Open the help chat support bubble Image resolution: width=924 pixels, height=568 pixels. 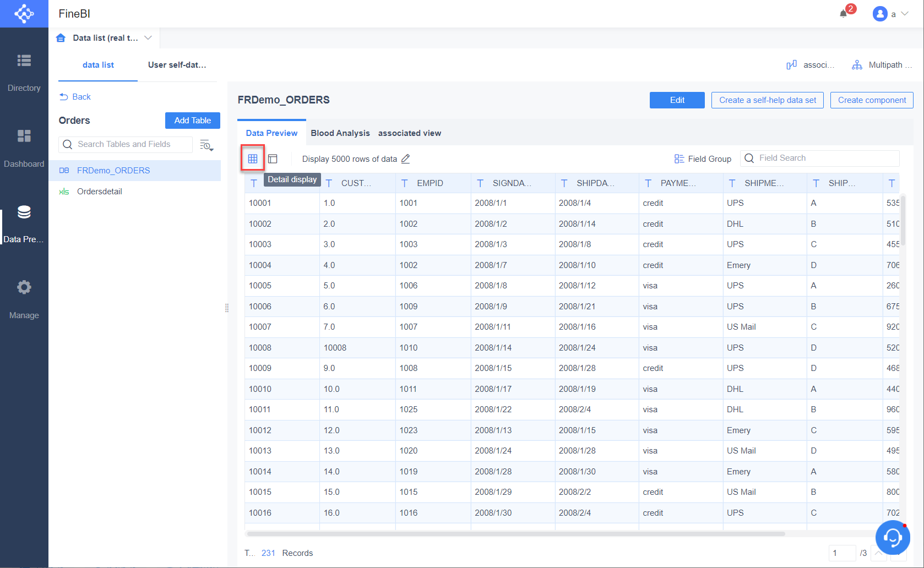pyautogui.click(x=893, y=537)
